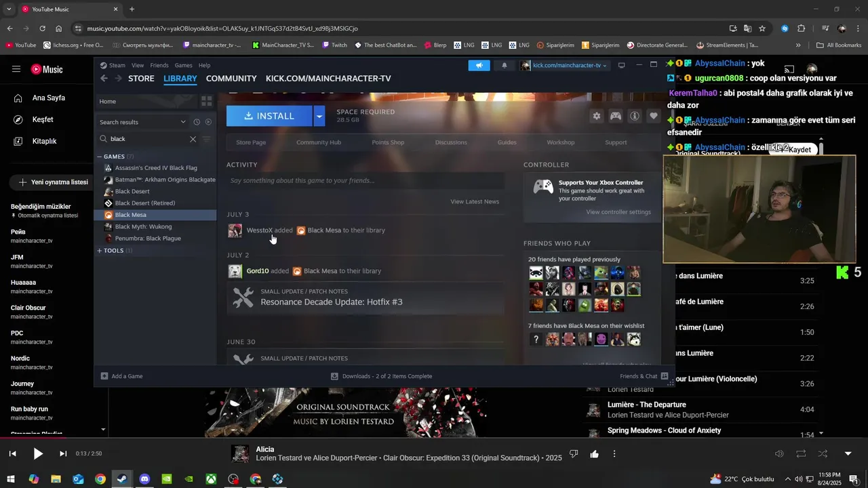The width and height of the screenshot is (868, 488).
Task: Select Penumbra: Black Plague in library
Action: [x=156, y=239]
